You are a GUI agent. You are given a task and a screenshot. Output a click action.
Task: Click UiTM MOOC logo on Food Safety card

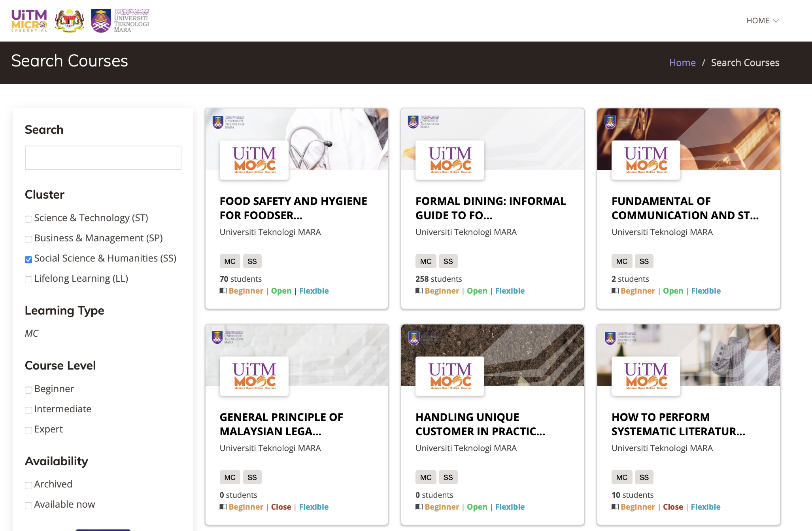coord(254,160)
